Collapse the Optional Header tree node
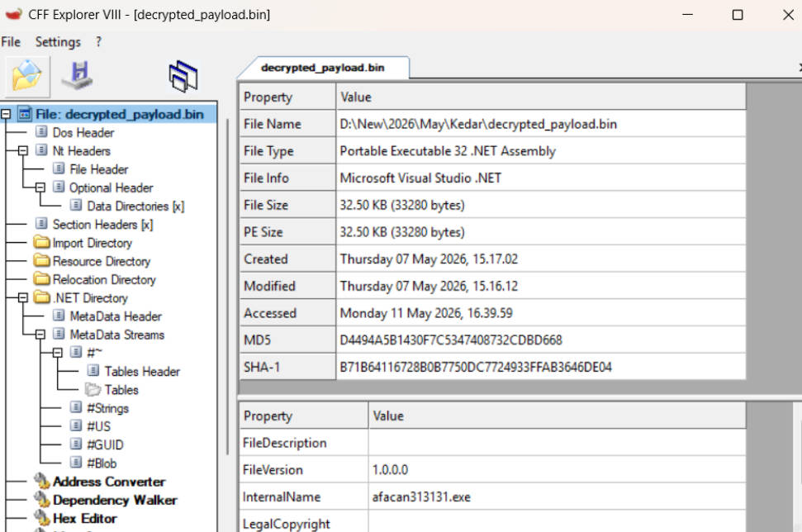Image resolution: width=802 pixels, height=532 pixels. tap(40, 188)
